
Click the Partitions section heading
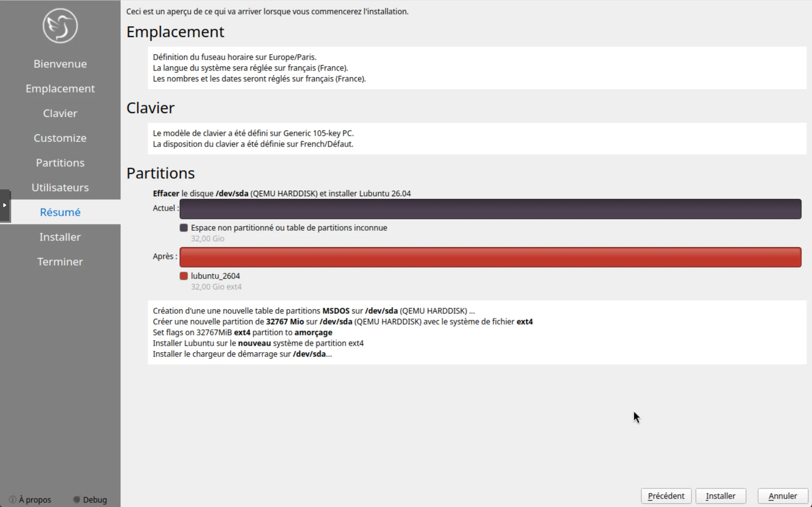(160, 173)
